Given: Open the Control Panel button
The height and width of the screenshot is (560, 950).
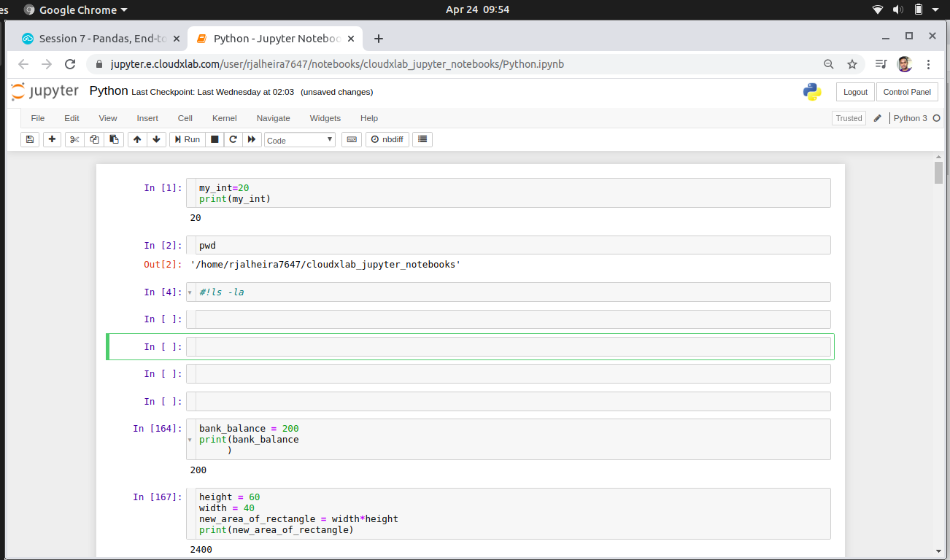Looking at the screenshot, I should [907, 92].
